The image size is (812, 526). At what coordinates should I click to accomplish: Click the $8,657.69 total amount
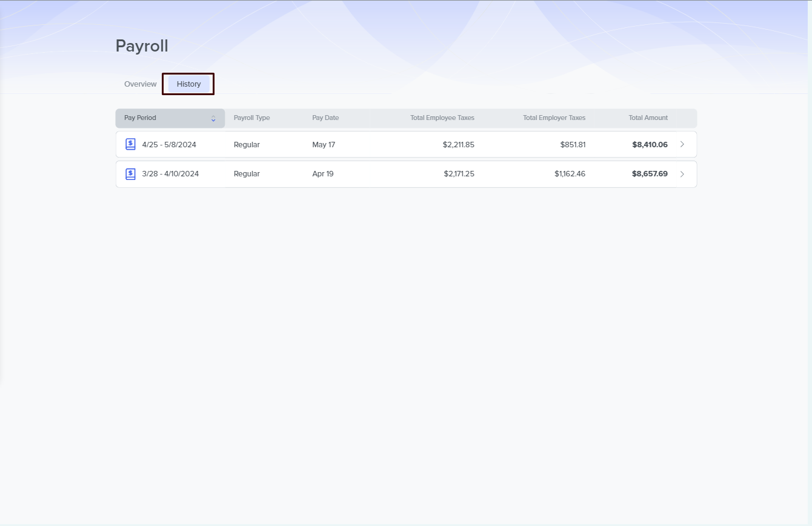[650, 174]
